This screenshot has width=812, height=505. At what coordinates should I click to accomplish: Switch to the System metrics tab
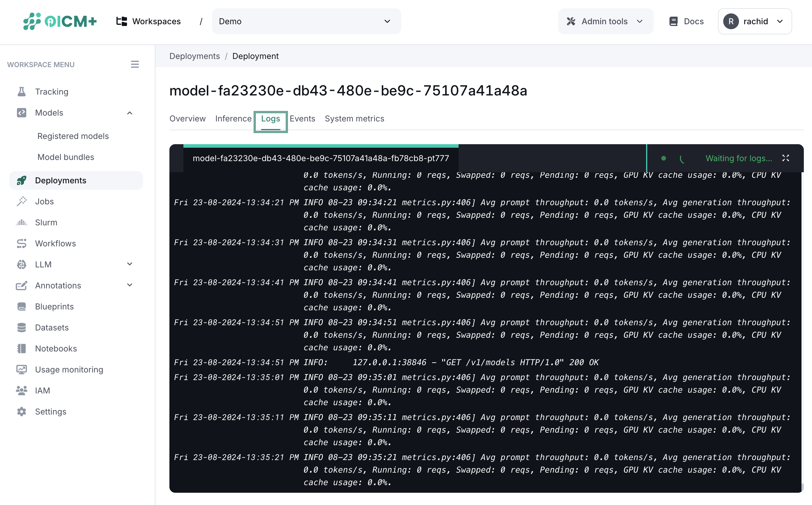coord(354,119)
